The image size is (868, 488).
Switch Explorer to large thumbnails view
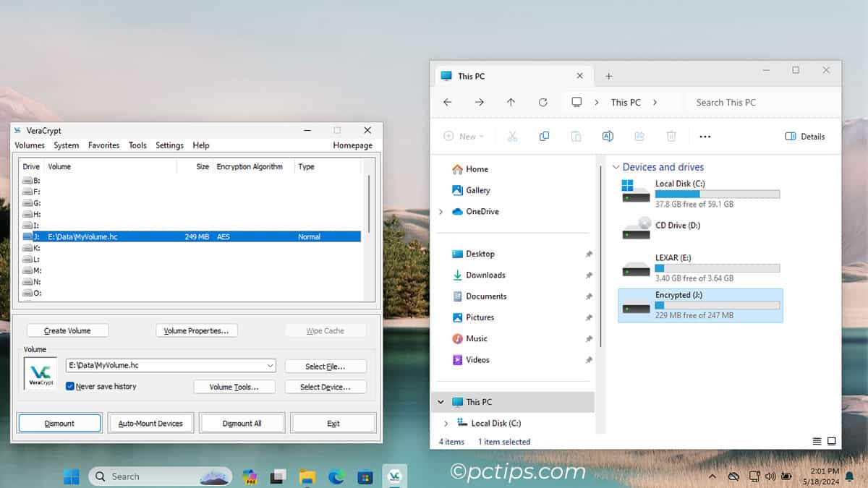833,440
